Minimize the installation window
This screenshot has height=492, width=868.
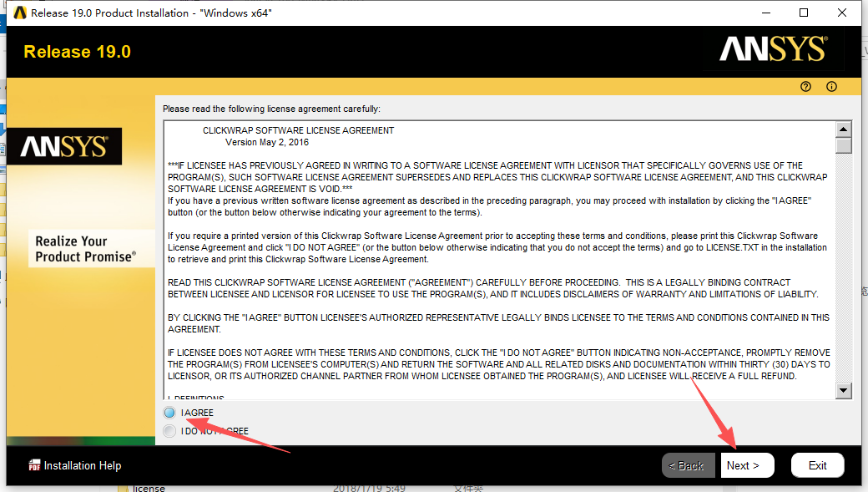pyautogui.click(x=766, y=13)
